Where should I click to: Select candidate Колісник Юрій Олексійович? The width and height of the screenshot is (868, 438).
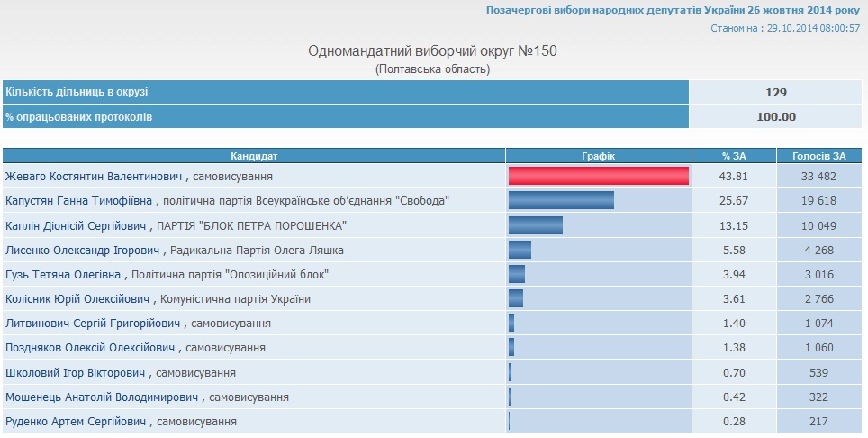(79, 298)
